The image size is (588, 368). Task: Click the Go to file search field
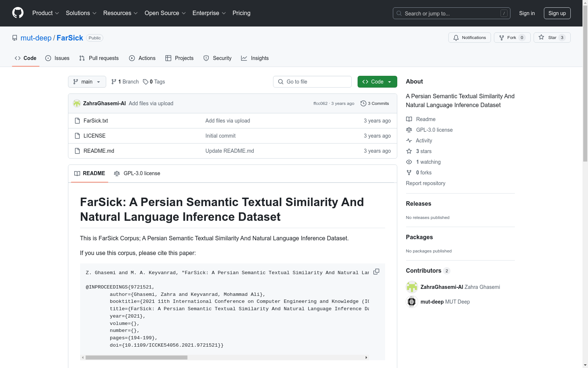312,82
